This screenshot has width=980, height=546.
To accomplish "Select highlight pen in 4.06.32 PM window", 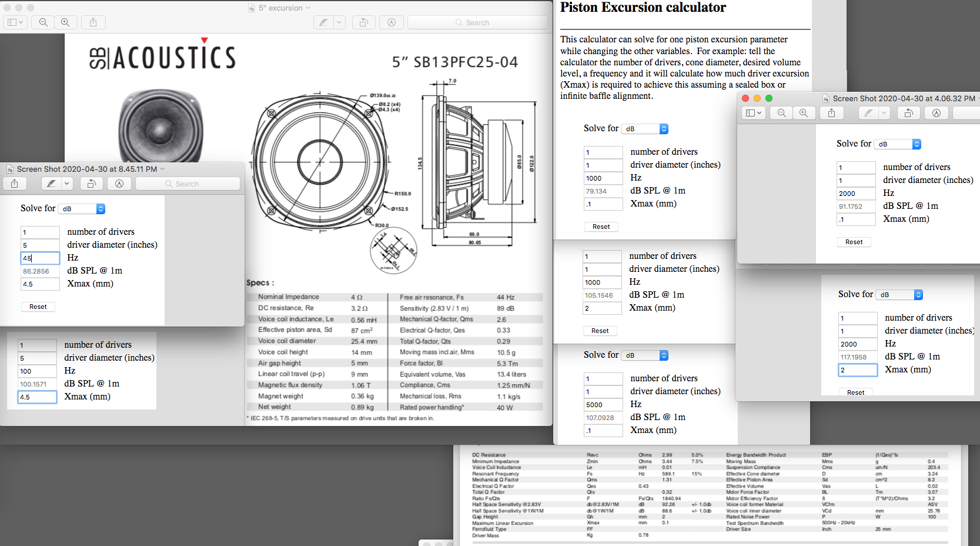I will (869, 113).
